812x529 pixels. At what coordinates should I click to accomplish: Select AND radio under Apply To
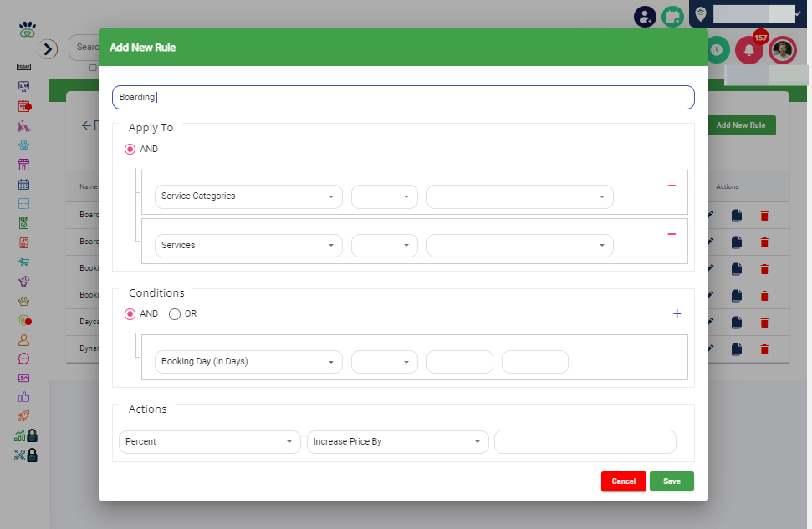[x=130, y=149]
